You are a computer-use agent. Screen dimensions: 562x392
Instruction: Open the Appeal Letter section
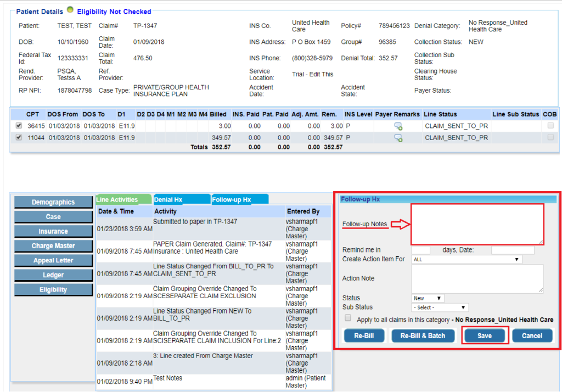click(53, 260)
